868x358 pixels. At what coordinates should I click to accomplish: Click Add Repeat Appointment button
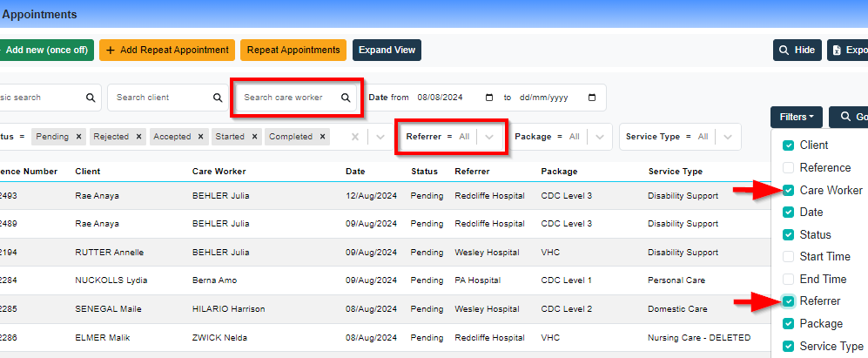[167, 50]
